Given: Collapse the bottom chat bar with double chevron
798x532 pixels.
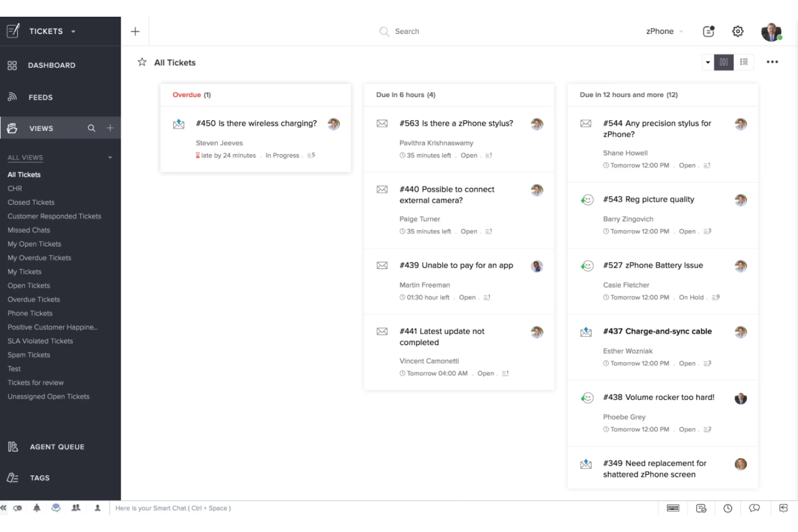Looking at the screenshot, I should pyautogui.click(x=4, y=508).
